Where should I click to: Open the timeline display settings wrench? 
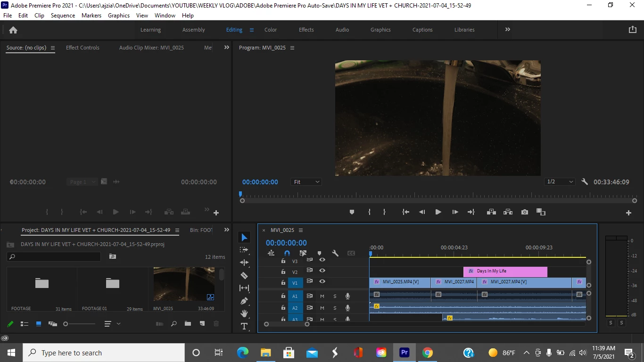[335, 253]
